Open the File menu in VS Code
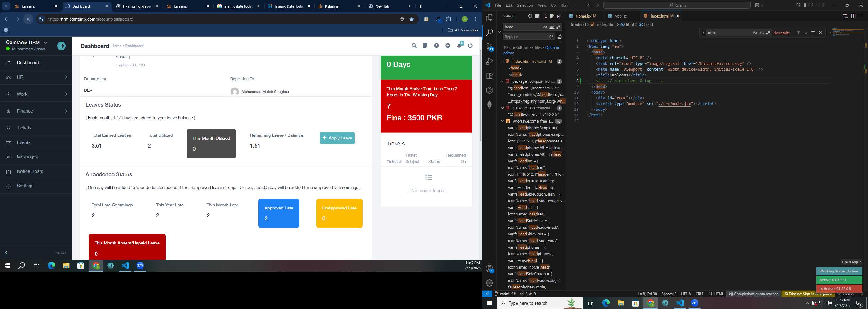Screen dimensions: 868x309 498,5
